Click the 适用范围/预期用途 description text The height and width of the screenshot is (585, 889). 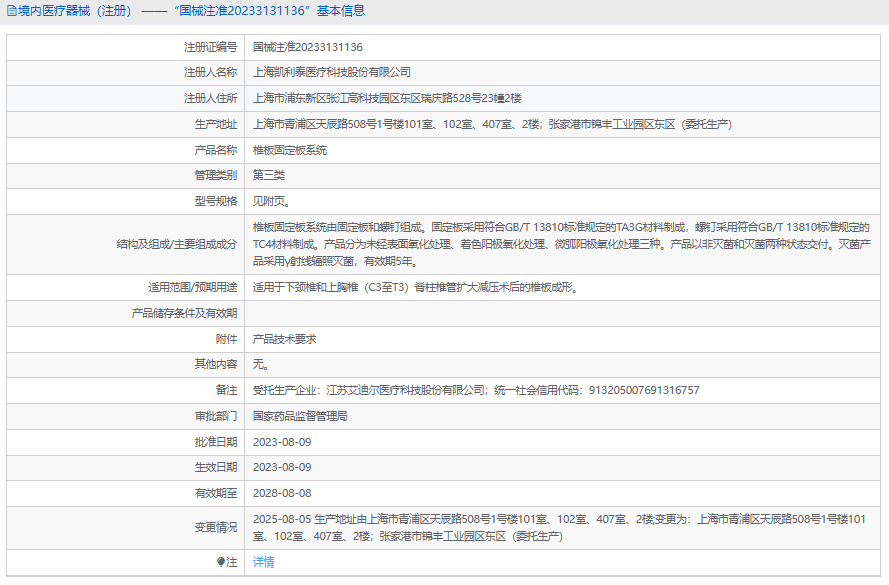(415, 287)
